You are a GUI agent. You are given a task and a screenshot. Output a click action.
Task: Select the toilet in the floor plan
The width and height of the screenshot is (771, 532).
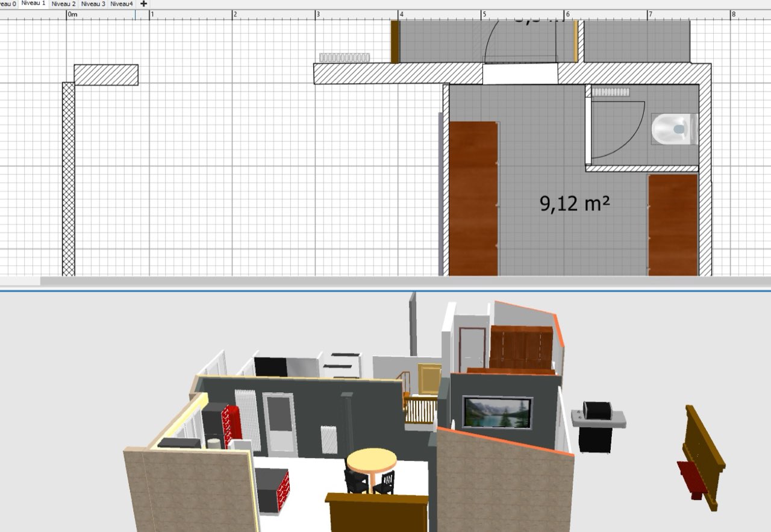click(x=674, y=129)
